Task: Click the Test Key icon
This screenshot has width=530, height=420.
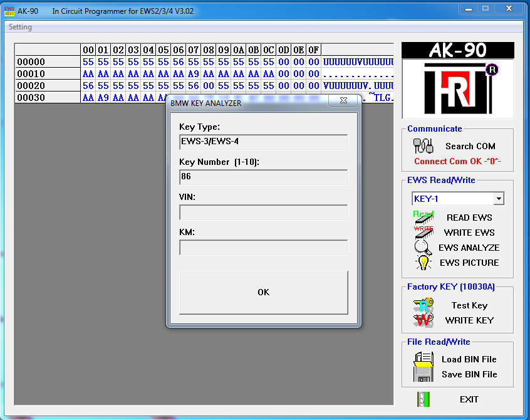Action: pyautogui.click(x=423, y=305)
